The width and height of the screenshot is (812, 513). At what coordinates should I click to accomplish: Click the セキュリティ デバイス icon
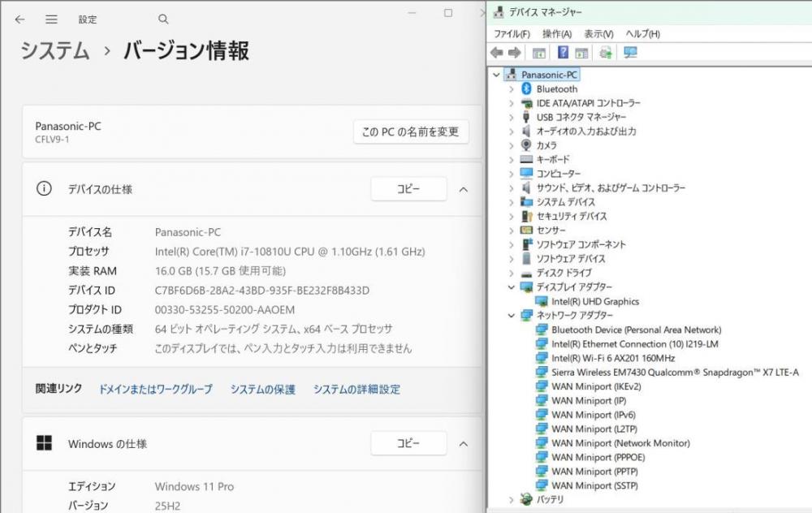[527, 216]
